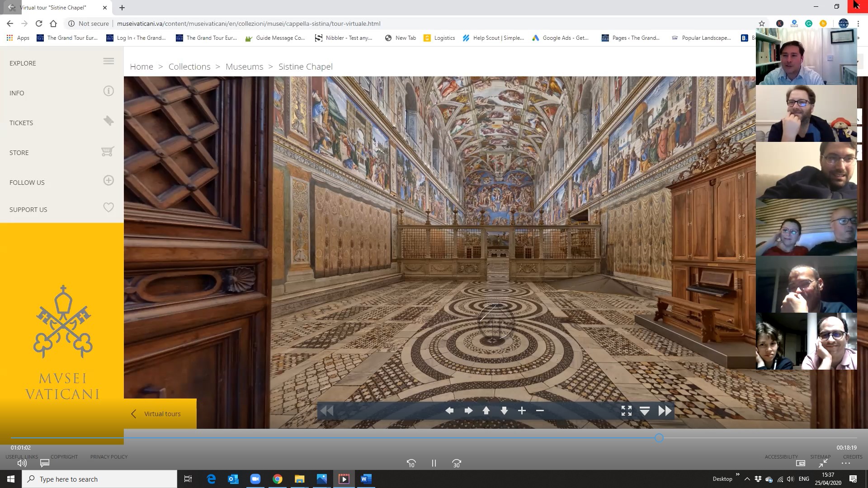This screenshot has height=488, width=868.
Task: Pause the video playback
Action: [434, 463]
